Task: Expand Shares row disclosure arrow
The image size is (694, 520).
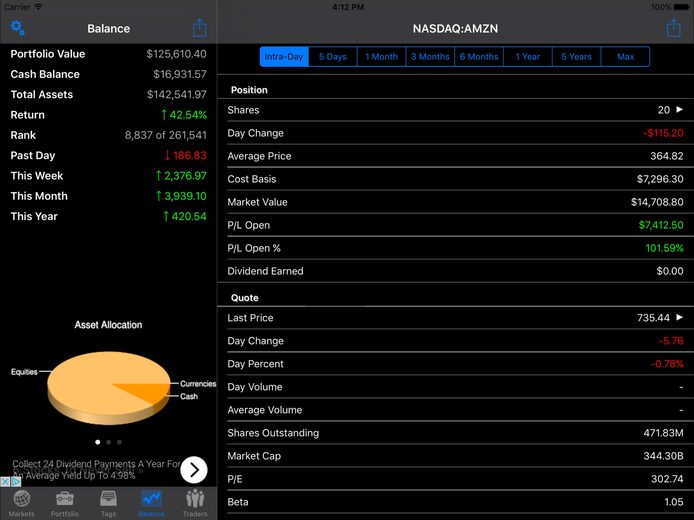Action: coord(680,109)
